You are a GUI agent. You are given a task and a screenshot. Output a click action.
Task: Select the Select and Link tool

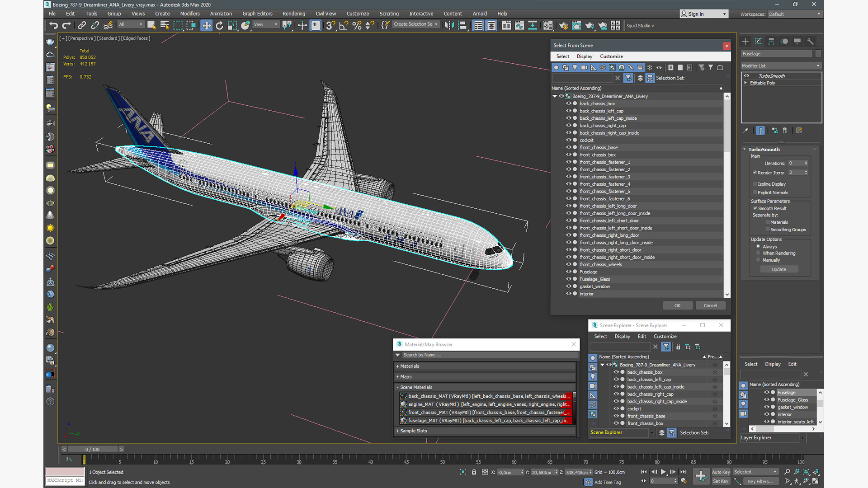click(x=82, y=25)
